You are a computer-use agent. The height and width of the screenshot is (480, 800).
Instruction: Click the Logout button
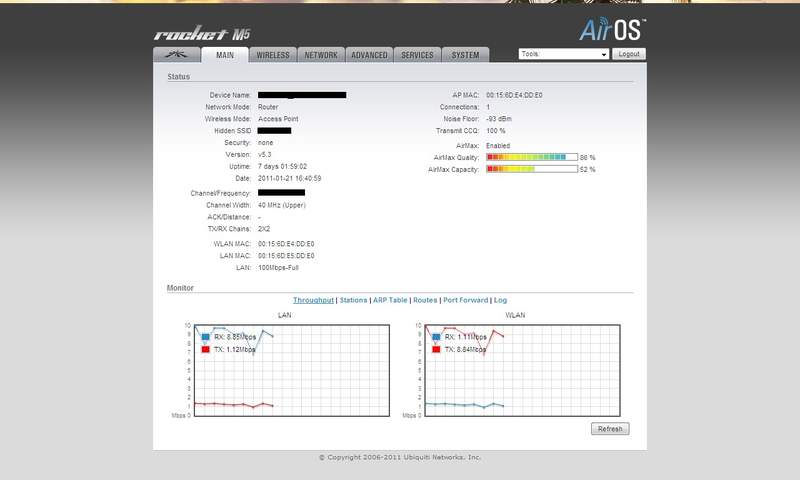pyautogui.click(x=629, y=54)
